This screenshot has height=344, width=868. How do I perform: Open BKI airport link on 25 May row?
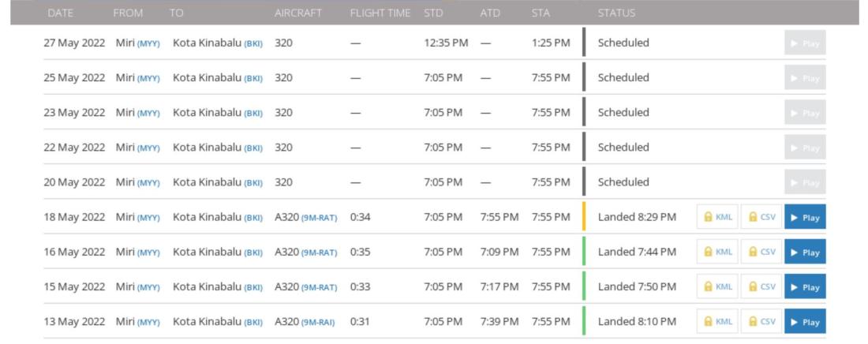[x=253, y=79]
